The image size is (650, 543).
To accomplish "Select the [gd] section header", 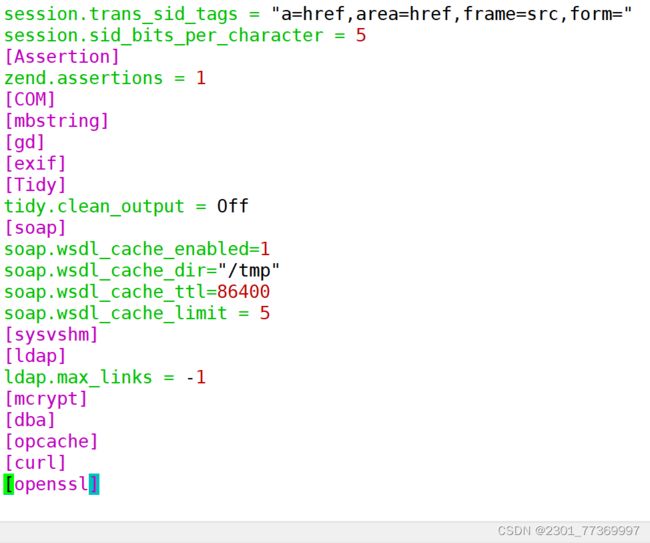I will coord(24,142).
